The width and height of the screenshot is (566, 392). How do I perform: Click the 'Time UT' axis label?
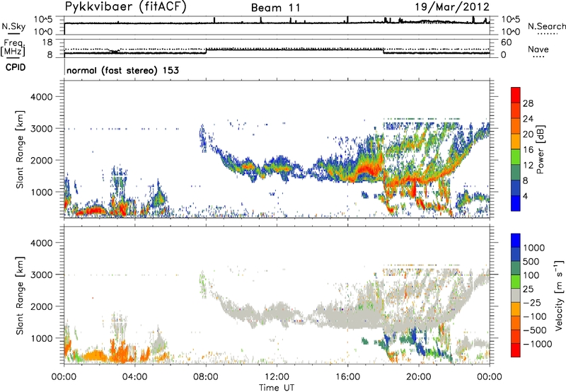click(x=277, y=387)
